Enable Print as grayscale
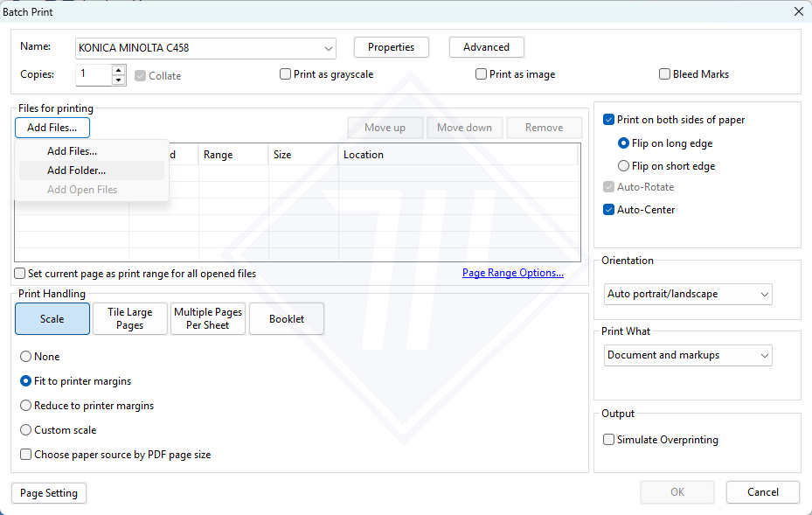This screenshot has width=812, height=515. point(286,74)
